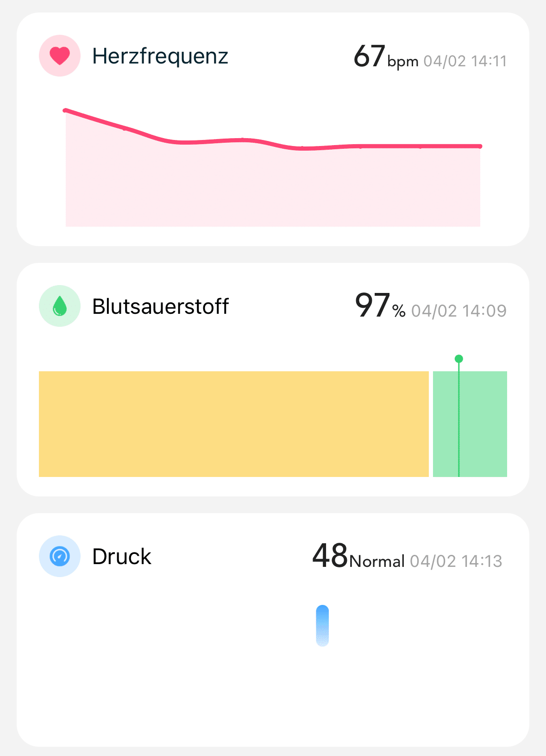Viewport: 546px width, 756px height.
Task: Click the green dot marker on oxygen bar
Action: point(459,359)
